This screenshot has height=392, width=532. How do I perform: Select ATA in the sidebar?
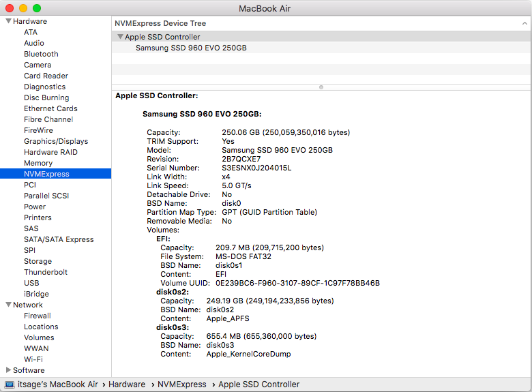click(x=31, y=32)
